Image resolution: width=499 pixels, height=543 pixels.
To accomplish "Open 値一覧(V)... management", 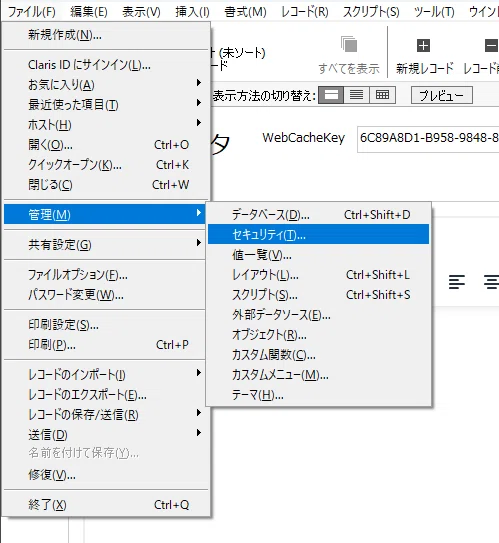I will click(318, 255).
